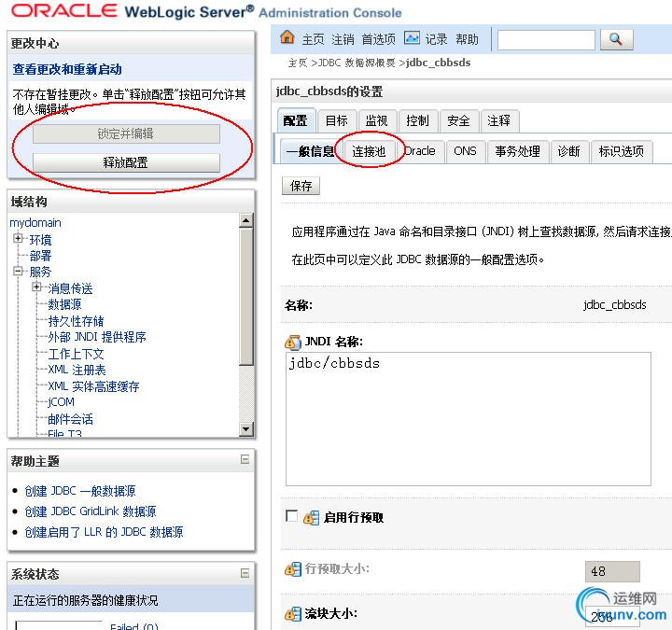This screenshot has width=672, height=630.
Task: Click the 保存 button
Action: click(x=301, y=186)
